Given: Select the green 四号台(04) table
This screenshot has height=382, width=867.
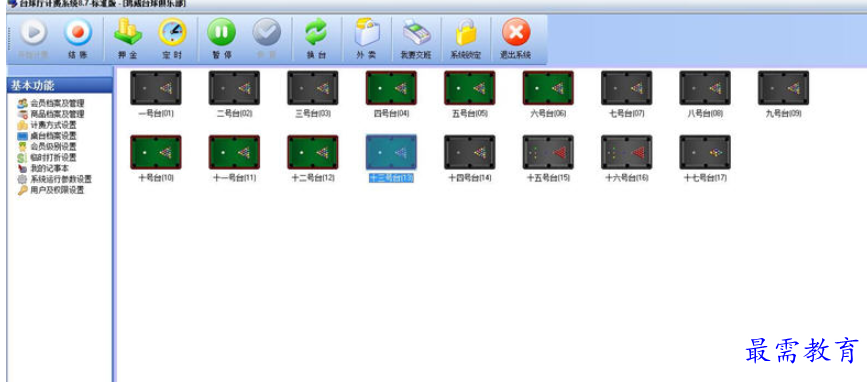Looking at the screenshot, I should click(391, 88).
